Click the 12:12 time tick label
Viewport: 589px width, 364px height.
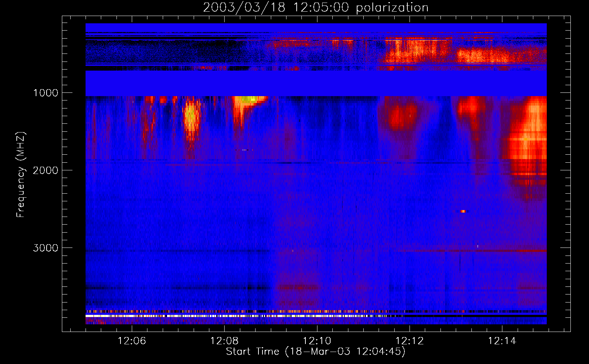[x=410, y=341]
